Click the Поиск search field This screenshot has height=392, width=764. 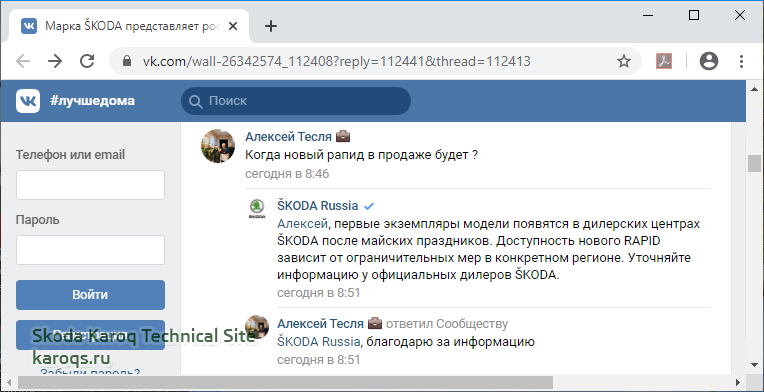click(x=296, y=101)
